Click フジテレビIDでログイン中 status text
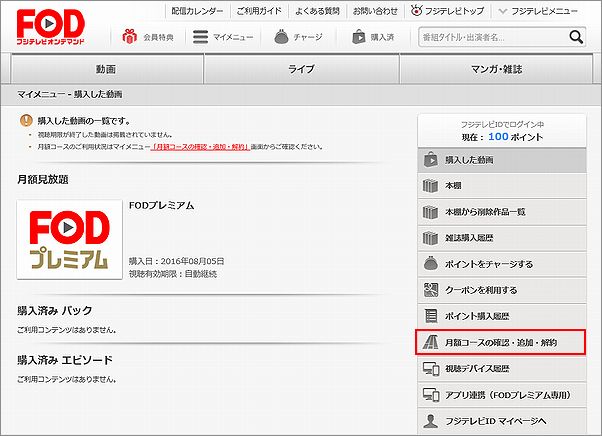Viewport: 602px width, 436px height. [x=502, y=124]
